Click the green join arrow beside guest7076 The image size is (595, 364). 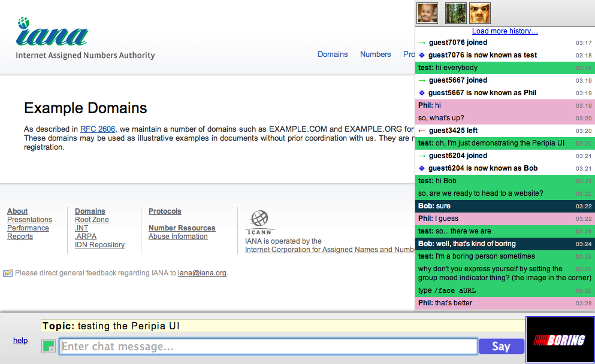(x=422, y=43)
